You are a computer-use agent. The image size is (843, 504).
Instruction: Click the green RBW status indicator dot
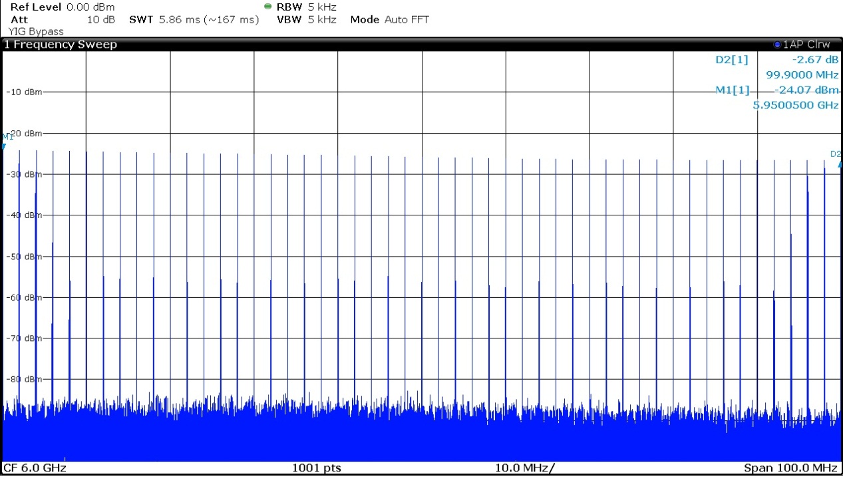[x=268, y=7]
